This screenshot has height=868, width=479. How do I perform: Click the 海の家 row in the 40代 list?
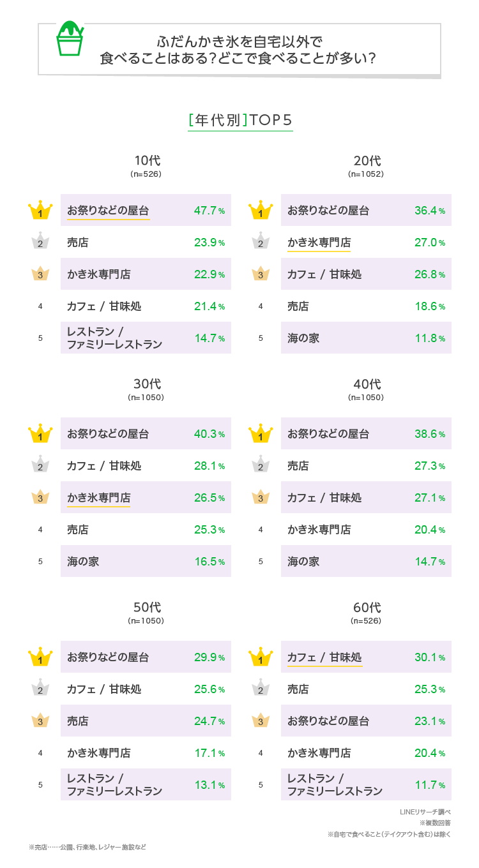(x=366, y=562)
